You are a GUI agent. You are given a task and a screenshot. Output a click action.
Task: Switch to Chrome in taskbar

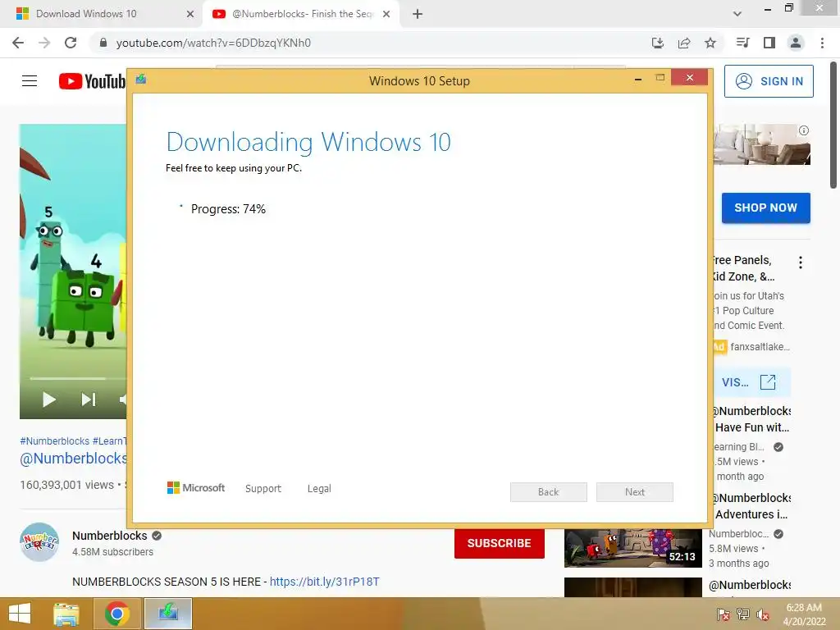pos(116,614)
